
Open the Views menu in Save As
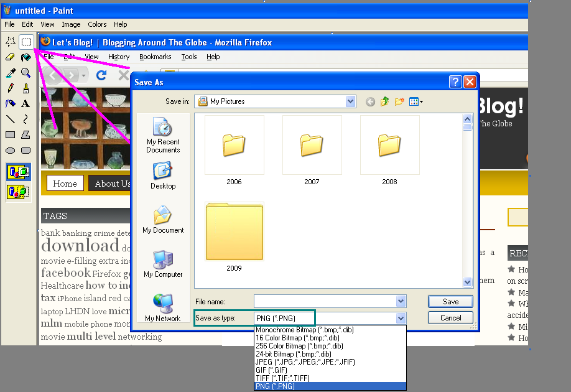[415, 101]
